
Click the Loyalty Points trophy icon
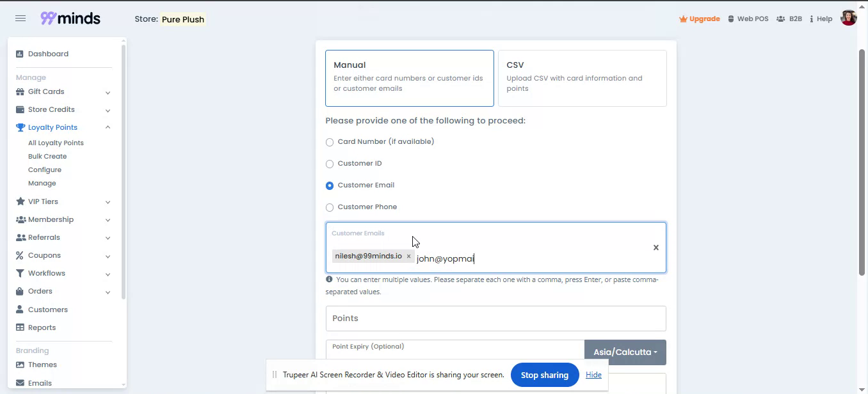(20, 127)
